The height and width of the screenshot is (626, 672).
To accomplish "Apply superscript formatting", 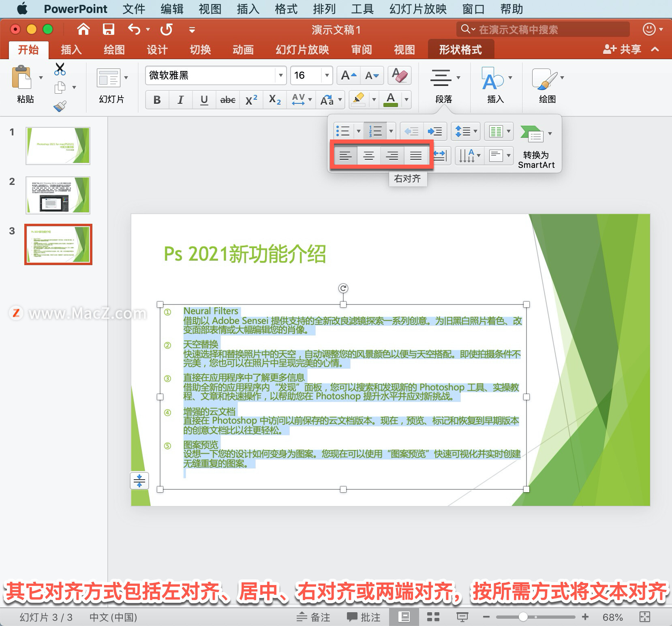I will point(251,100).
